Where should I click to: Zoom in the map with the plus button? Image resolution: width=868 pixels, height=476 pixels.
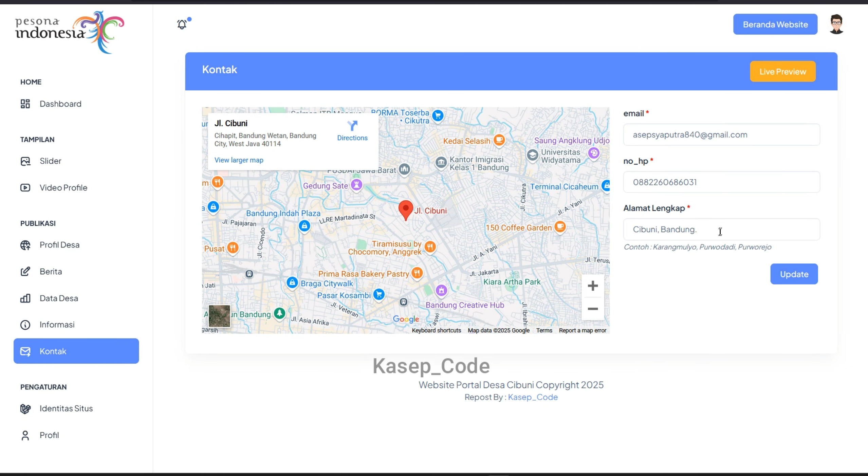593,286
